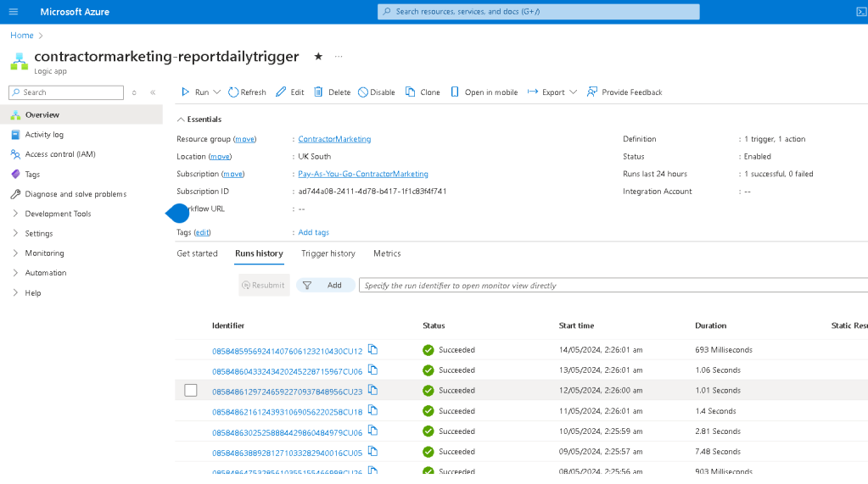Refresh the overview page
Image resolution: width=868 pixels, height=484 pixels.
click(x=248, y=92)
